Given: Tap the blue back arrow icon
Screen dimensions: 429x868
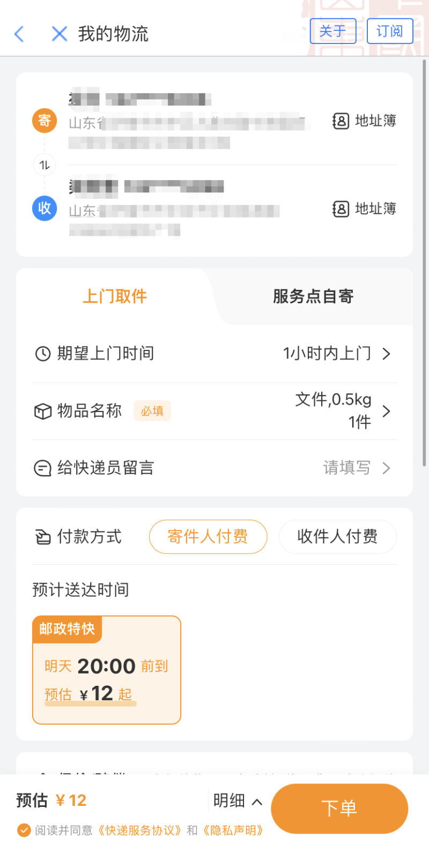Looking at the screenshot, I should (x=19, y=34).
